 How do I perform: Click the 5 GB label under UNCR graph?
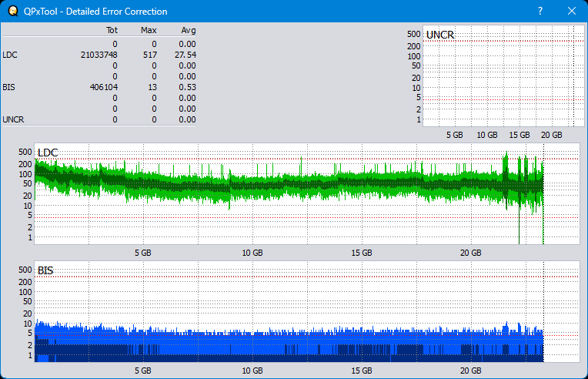click(455, 135)
